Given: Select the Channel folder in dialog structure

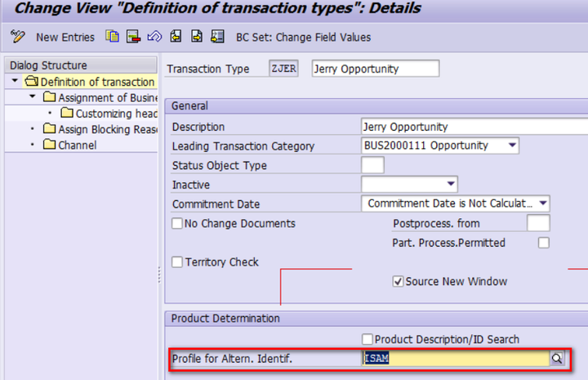Looking at the screenshot, I should pos(69,145).
